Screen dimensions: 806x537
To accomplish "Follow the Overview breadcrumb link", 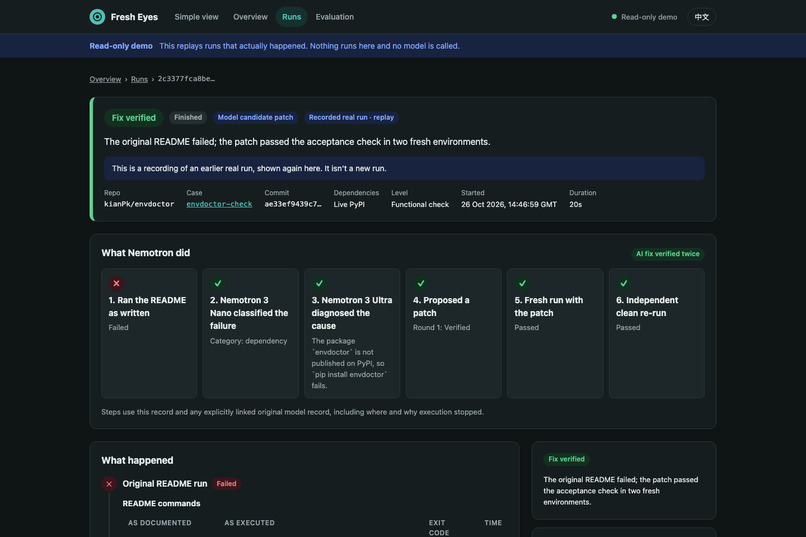I will point(105,79).
